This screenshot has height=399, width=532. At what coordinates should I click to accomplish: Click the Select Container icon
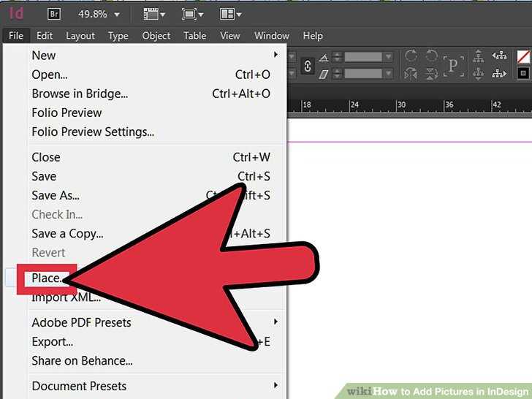(479, 56)
